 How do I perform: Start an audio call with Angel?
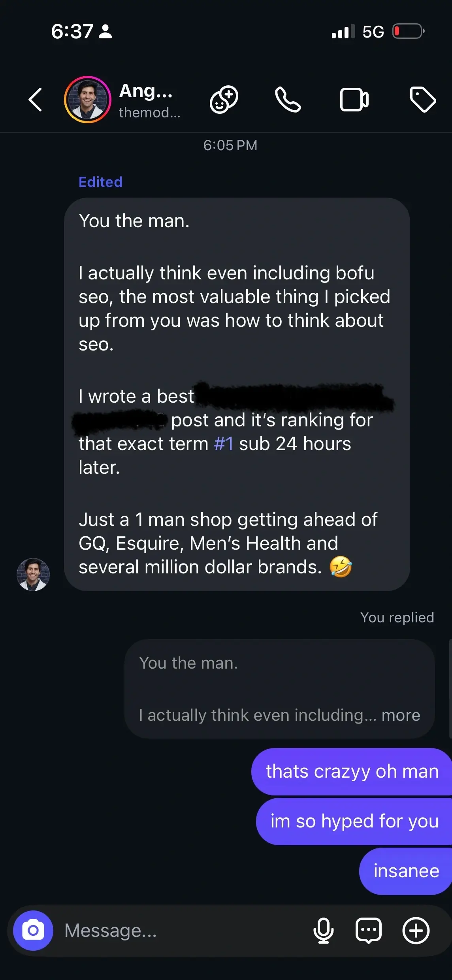point(288,100)
